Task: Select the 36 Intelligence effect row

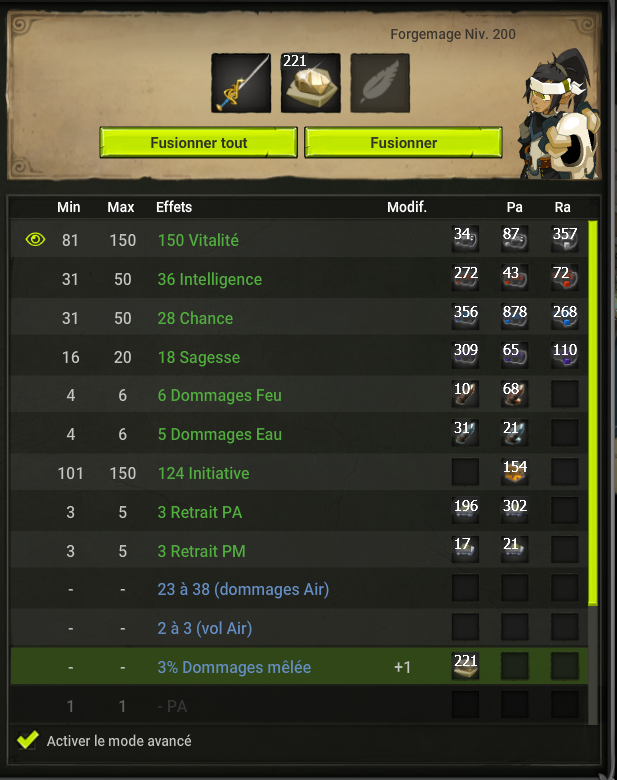Action: [x=299, y=279]
